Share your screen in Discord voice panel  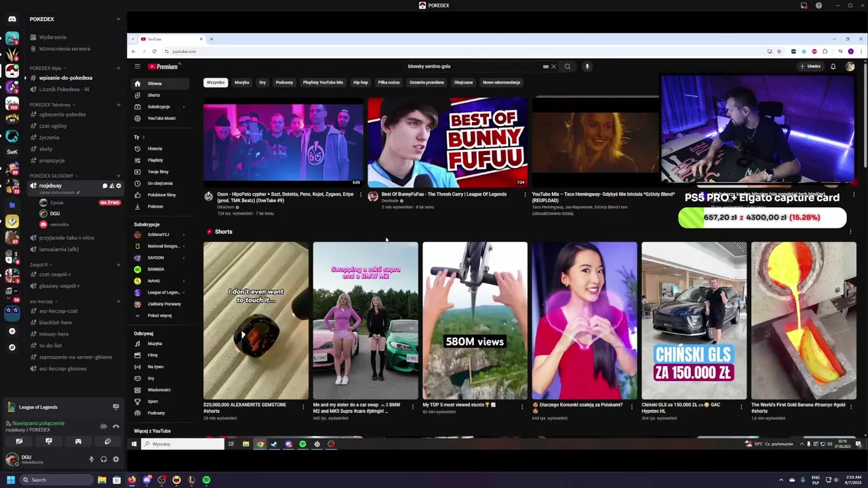tap(49, 441)
